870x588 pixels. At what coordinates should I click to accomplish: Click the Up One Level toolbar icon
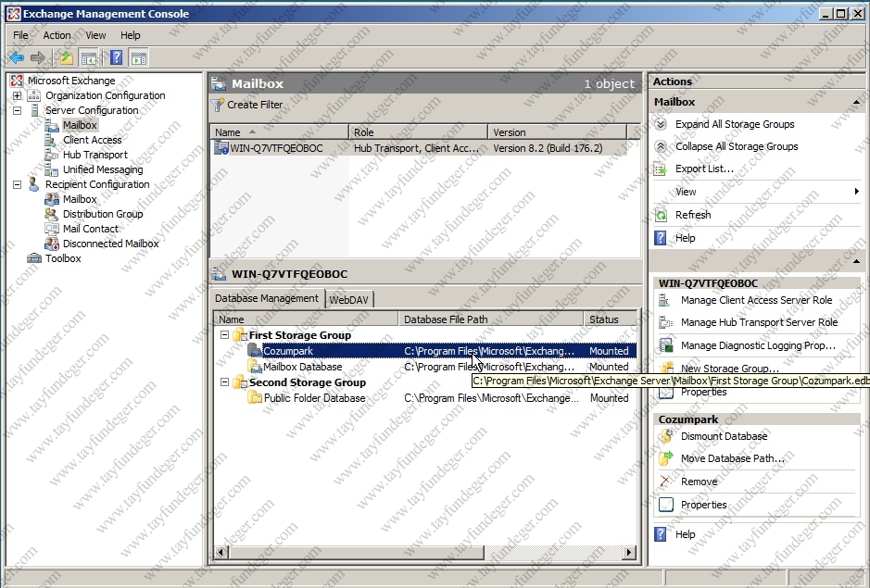[67, 57]
